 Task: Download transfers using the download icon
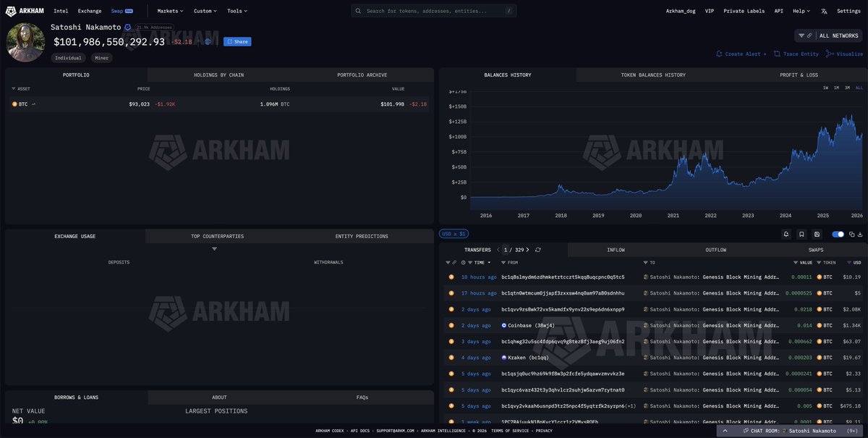pyautogui.click(x=861, y=234)
